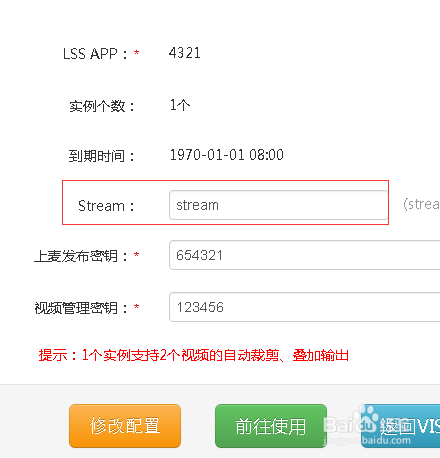Select the LSS APP value 4321
Viewport: 440px width, 458px height.
[185, 53]
